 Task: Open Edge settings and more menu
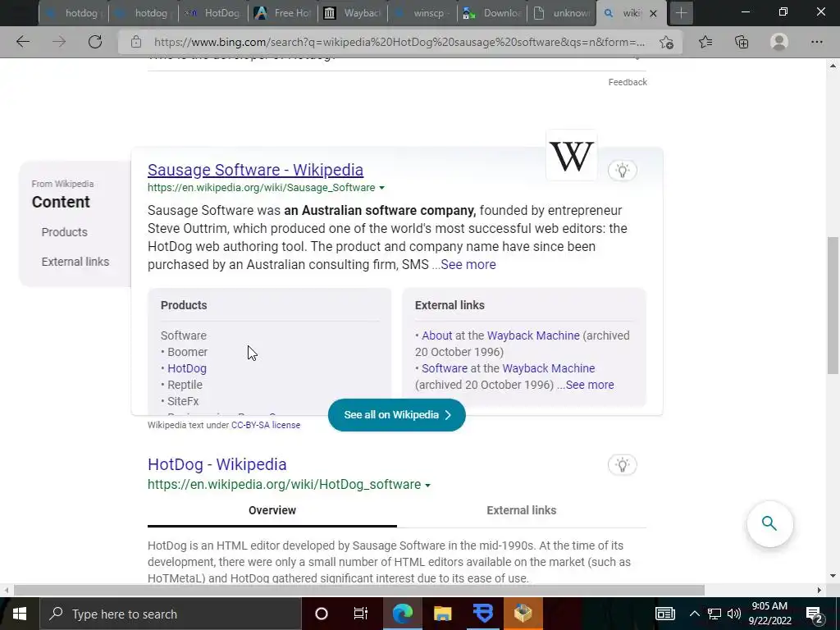pos(816,42)
